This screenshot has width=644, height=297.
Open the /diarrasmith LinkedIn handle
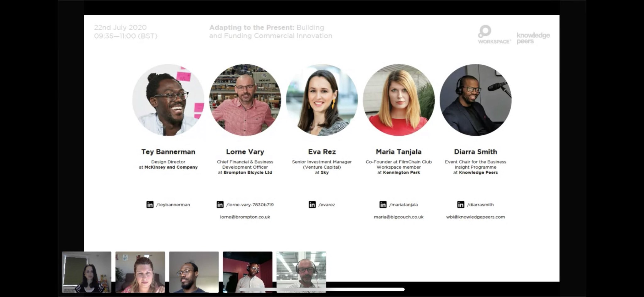tap(480, 205)
